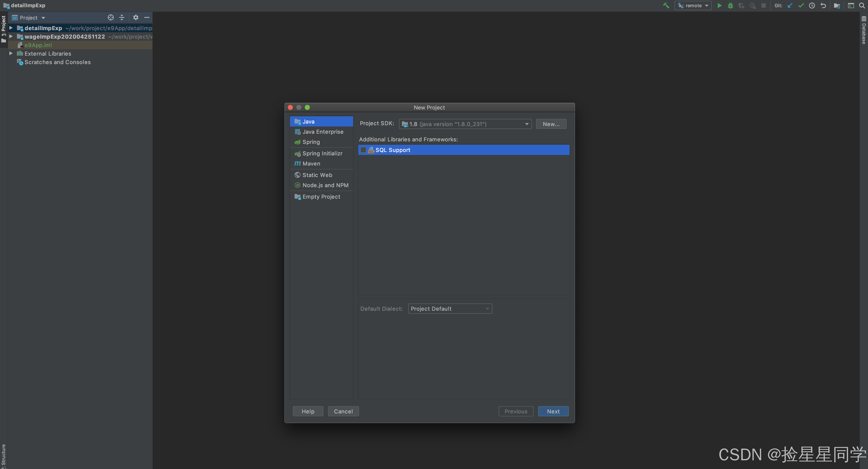Viewport: 868px width, 469px height.
Task: Click Git commit checkmark icon
Action: click(x=801, y=5)
